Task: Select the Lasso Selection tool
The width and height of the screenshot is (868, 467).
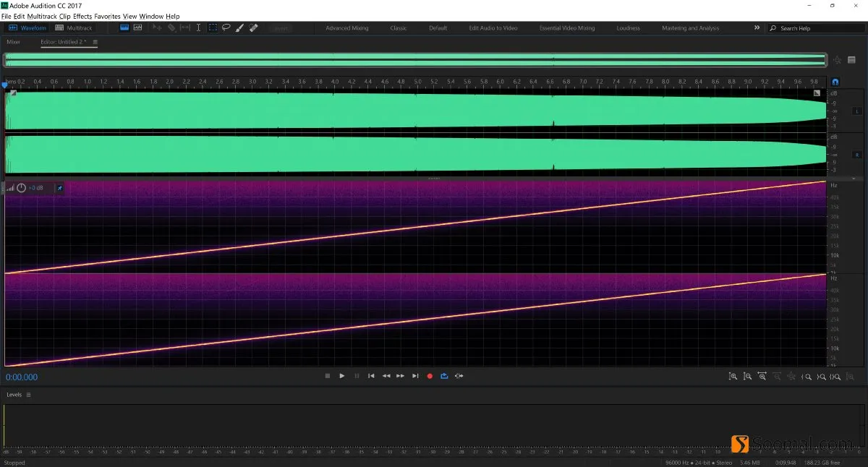Action: (x=226, y=27)
